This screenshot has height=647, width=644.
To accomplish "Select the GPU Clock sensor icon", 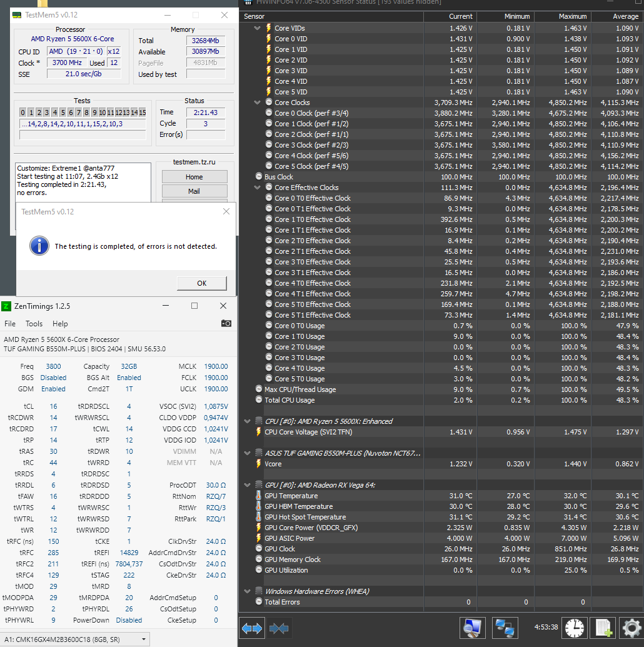I will pos(259,549).
